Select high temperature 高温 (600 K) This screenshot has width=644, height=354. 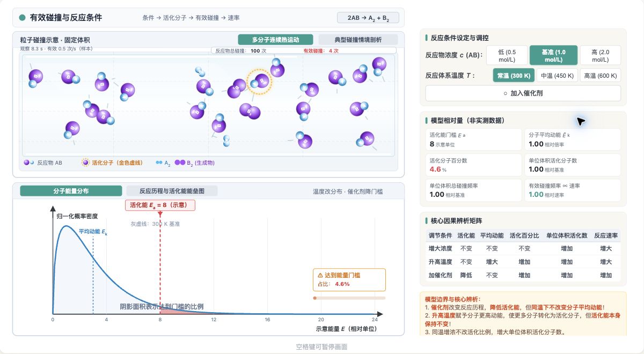click(x=600, y=76)
